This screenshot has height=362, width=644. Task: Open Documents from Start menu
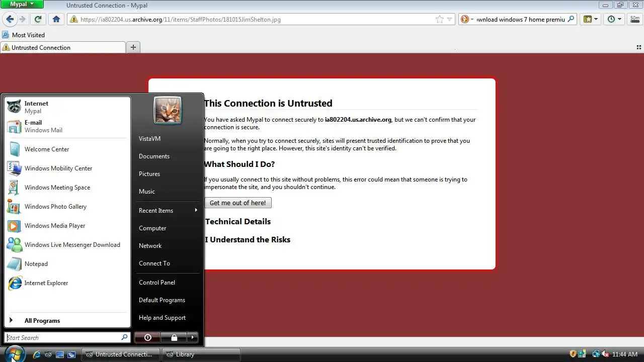[168, 156]
